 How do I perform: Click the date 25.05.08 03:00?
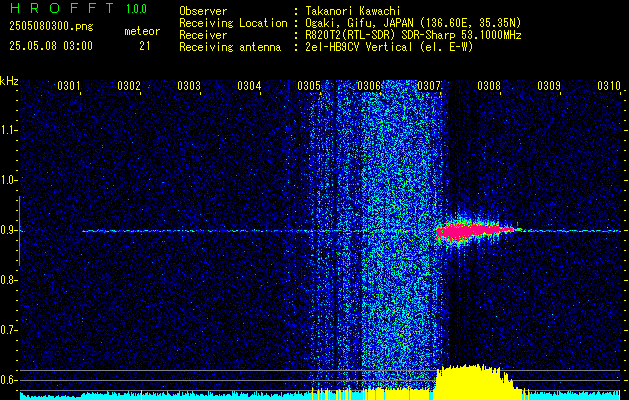51,46
